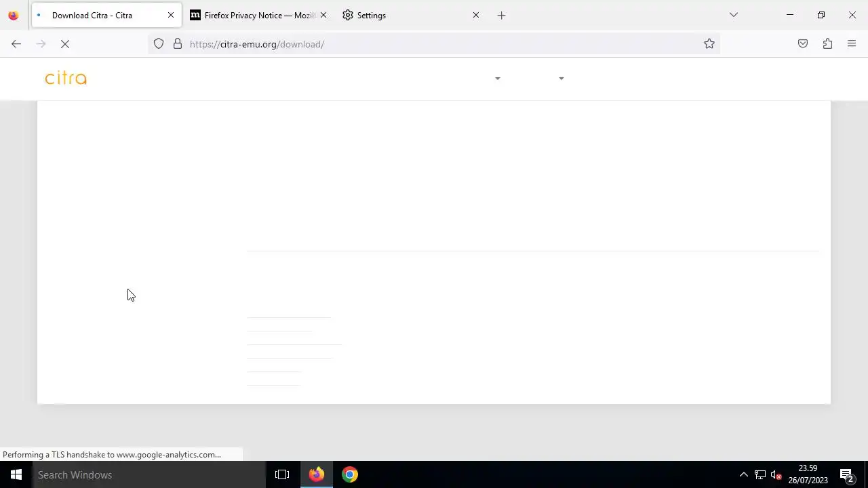Click the muted volume tray icon
This screenshot has height=488, width=868.
pyautogui.click(x=776, y=474)
